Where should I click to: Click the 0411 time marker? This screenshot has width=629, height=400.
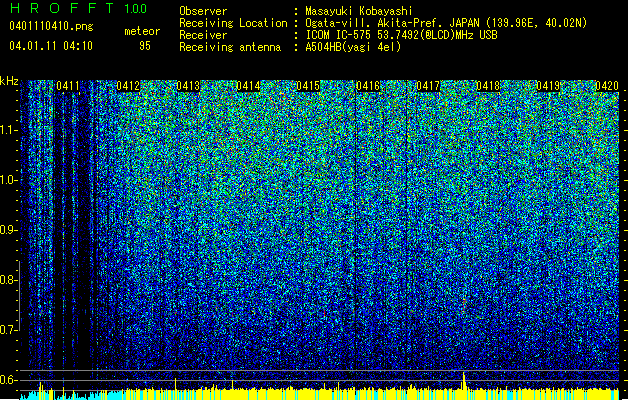pyautogui.click(x=68, y=86)
